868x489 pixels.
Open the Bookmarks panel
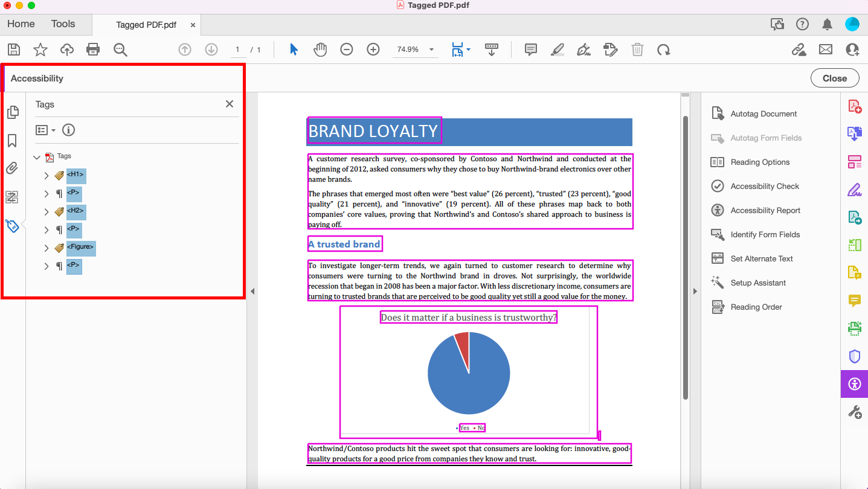tap(12, 141)
